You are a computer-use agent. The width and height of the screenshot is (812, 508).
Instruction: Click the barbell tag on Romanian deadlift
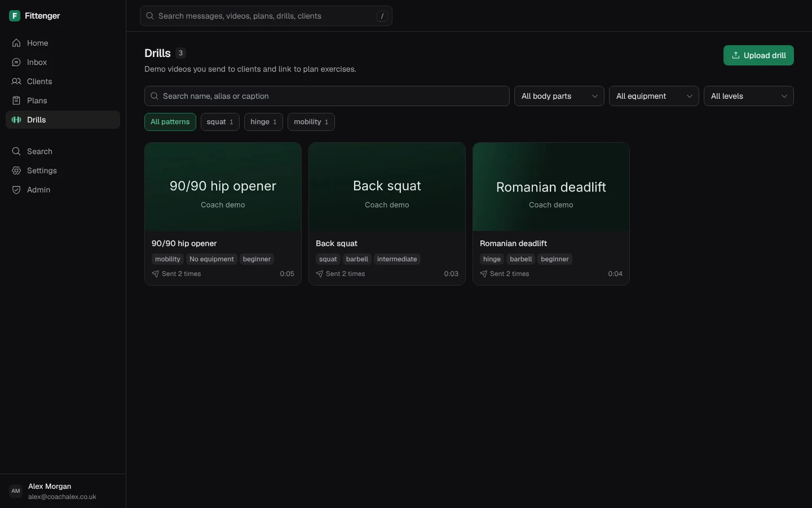pos(521,259)
